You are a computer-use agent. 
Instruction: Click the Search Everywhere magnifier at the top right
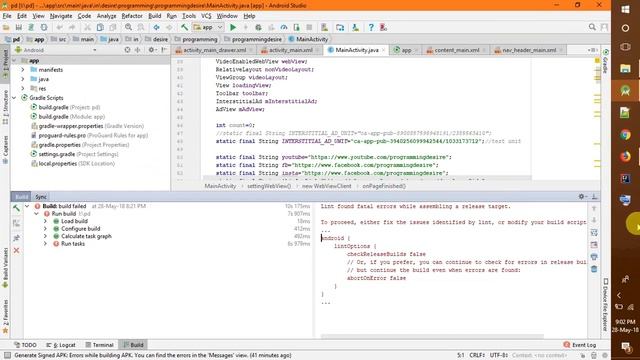tap(592, 27)
